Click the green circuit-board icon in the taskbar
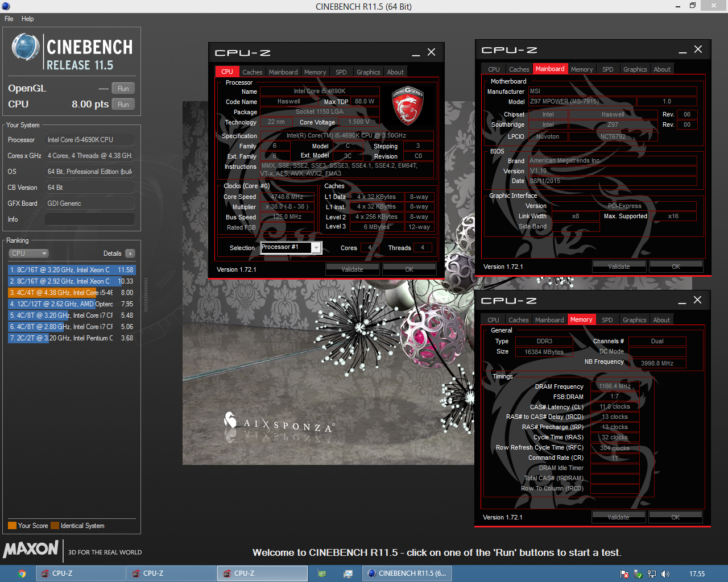The image size is (728, 582). coord(322,573)
